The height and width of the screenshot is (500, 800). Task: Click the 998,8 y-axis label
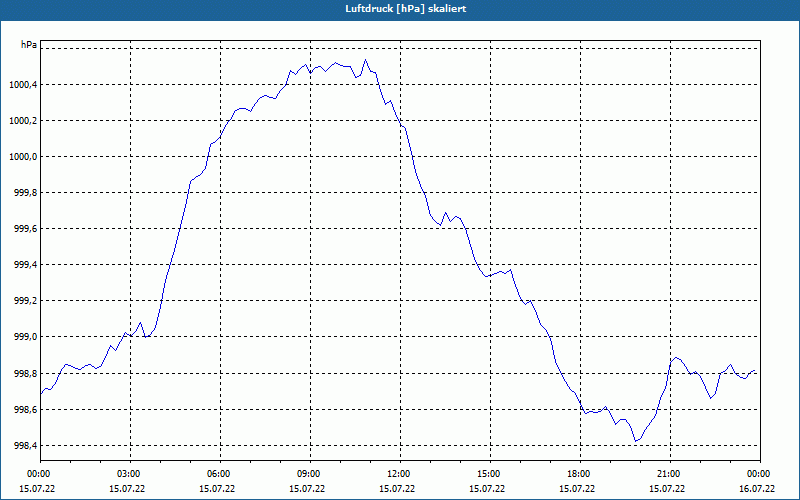(26, 374)
